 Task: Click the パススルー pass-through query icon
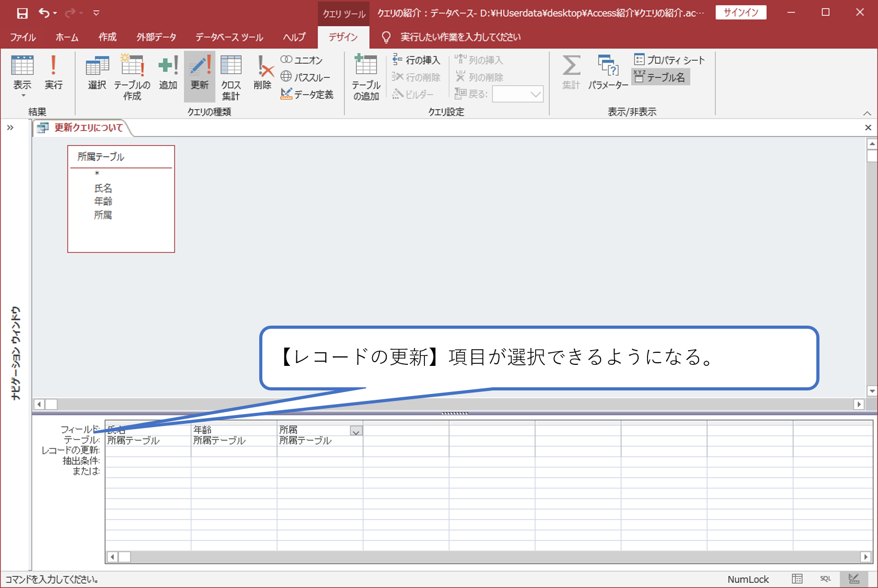click(x=306, y=77)
